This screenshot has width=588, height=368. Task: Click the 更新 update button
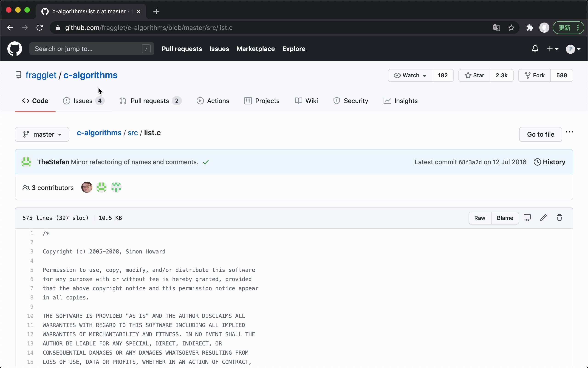click(x=568, y=28)
